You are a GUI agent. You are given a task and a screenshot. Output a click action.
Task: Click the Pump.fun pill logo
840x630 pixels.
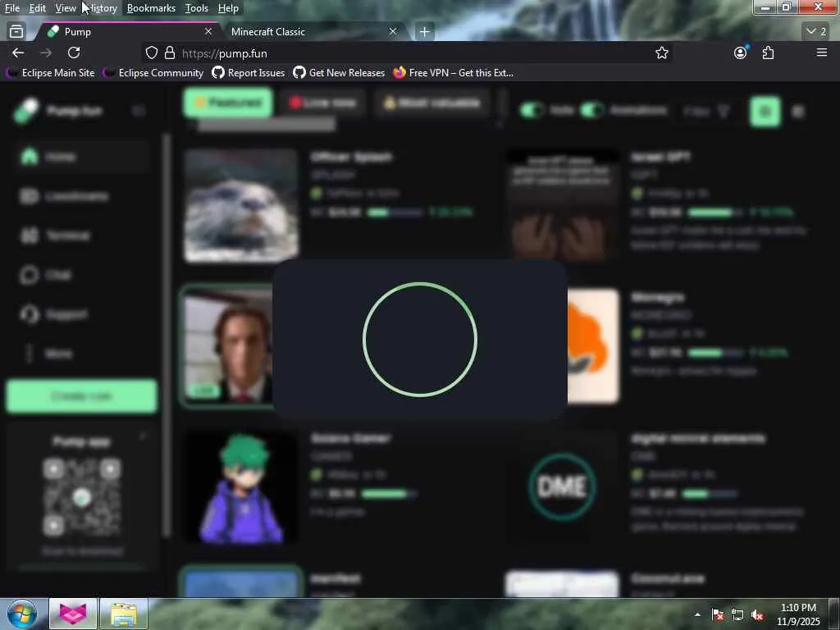tap(26, 111)
